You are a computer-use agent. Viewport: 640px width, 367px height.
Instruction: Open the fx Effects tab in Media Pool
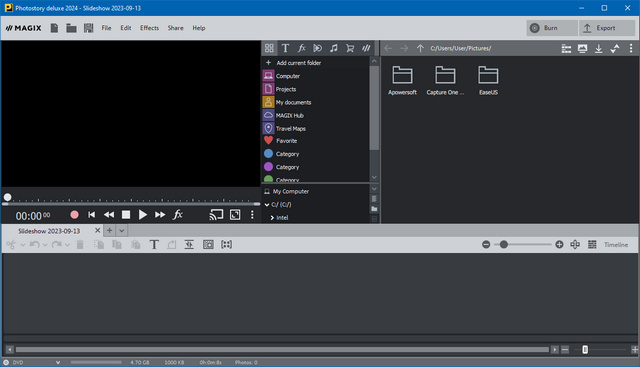[x=302, y=48]
